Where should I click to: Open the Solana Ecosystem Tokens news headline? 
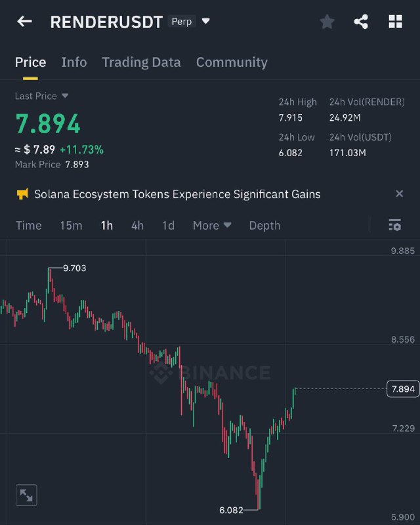177,194
